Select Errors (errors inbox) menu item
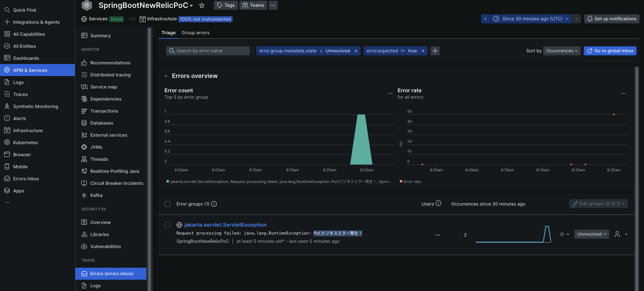Image resolution: width=644 pixels, height=291 pixels. pyautogui.click(x=111, y=274)
